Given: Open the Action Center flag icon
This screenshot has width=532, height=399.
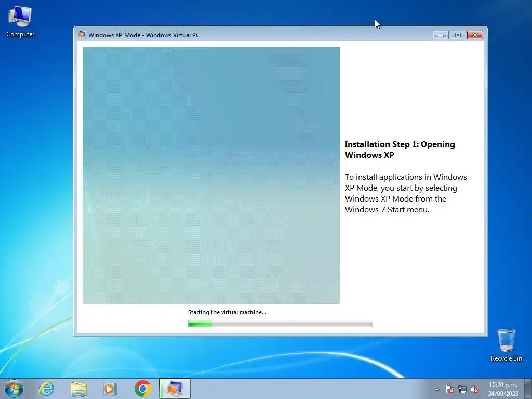Looking at the screenshot, I should [x=450, y=390].
